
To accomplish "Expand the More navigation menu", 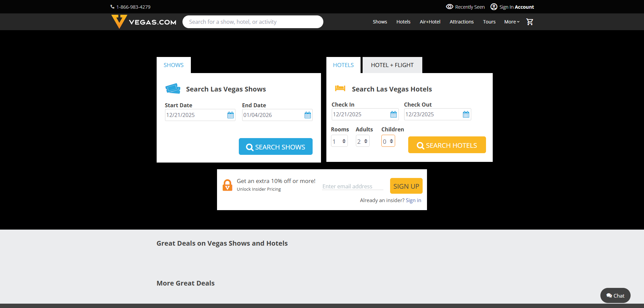I will coord(512,22).
